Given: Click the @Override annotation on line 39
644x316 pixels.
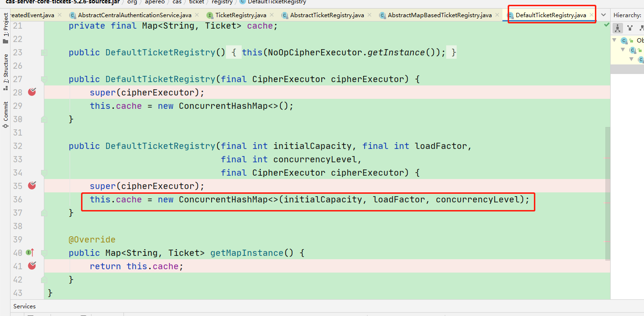Looking at the screenshot, I should coord(92,240).
